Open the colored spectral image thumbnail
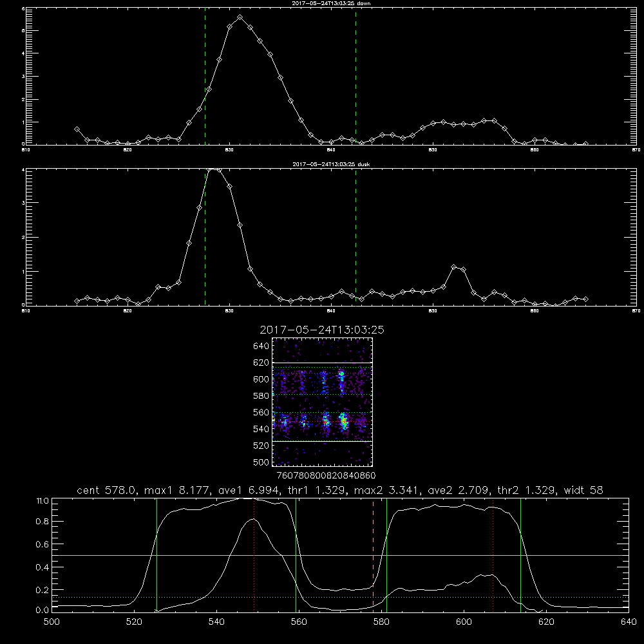This screenshot has width=644, height=644. pos(323,402)
